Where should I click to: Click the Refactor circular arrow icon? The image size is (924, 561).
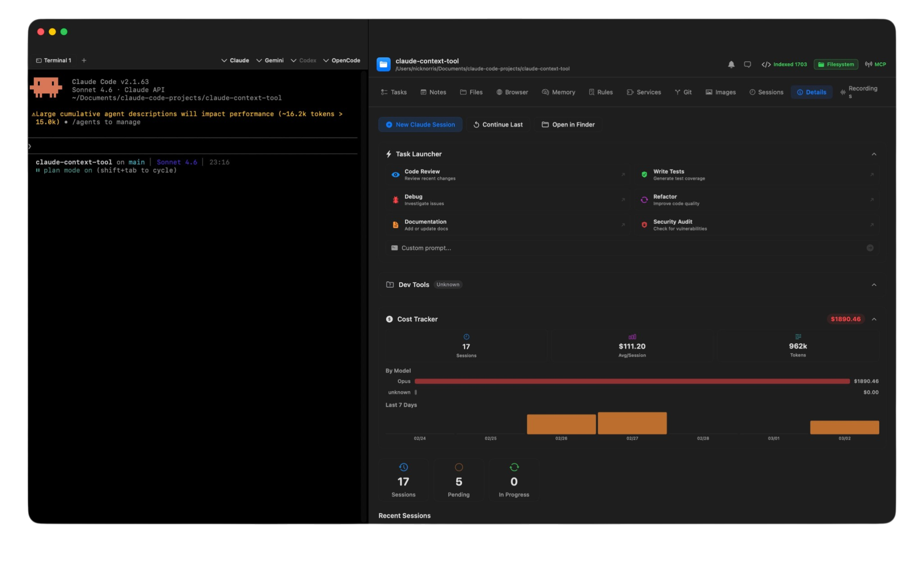644,200
